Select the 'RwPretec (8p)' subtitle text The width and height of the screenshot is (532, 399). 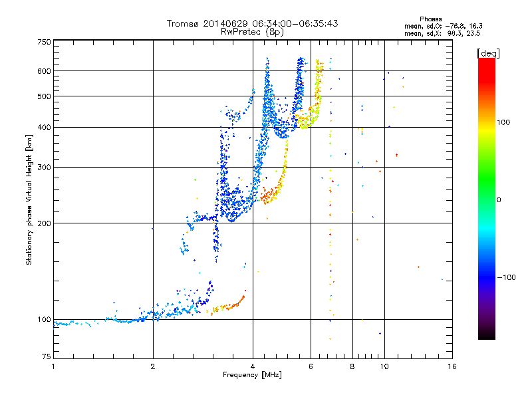click(252, 32)
